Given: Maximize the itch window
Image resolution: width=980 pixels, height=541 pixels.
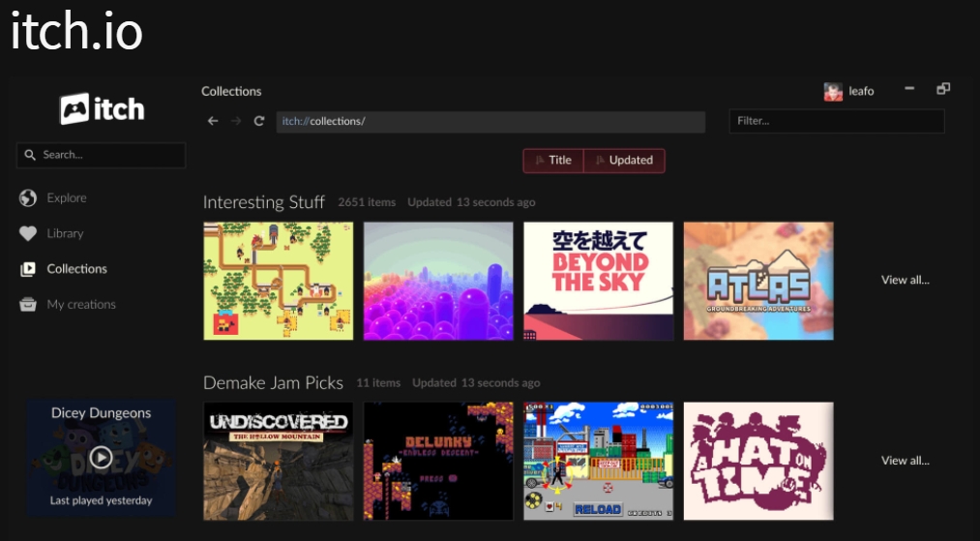Looking at the screenshot, I should coord(943,89).
